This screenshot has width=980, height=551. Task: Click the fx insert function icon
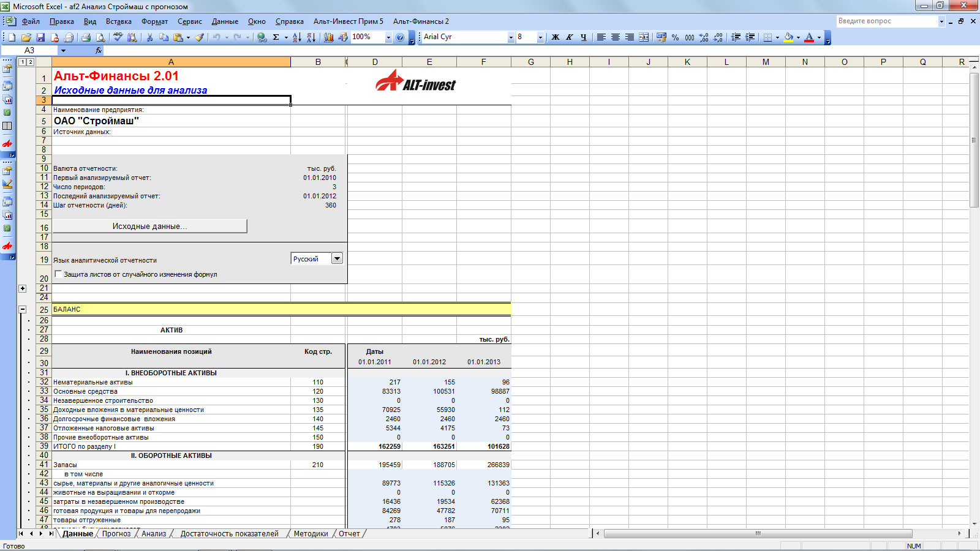point(99,50)
